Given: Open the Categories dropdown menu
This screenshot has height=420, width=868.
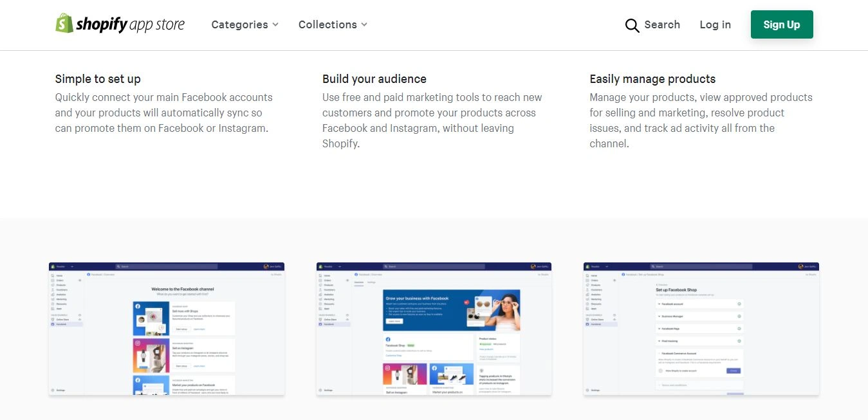Looking at the screenshot, I should [x=245, y=24].
